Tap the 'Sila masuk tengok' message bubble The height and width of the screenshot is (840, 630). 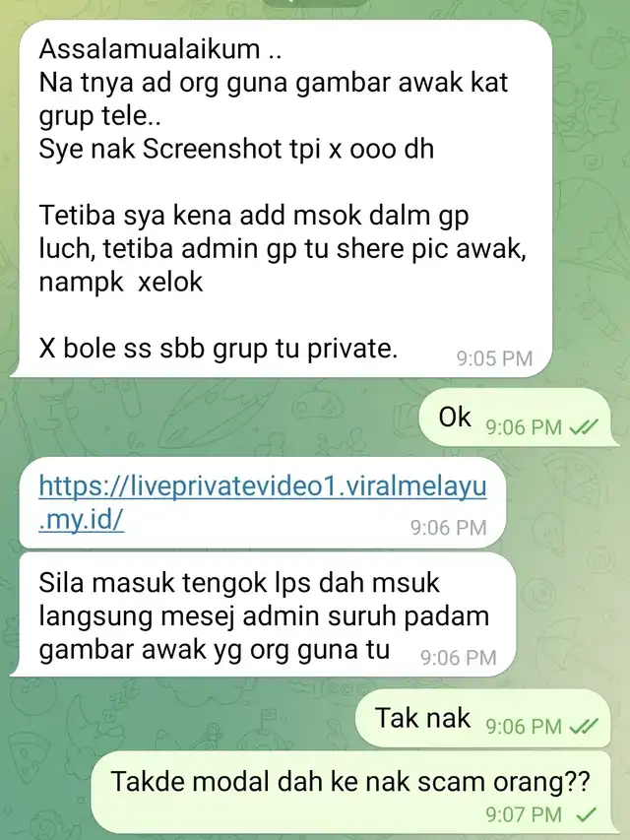coord(263,615)
